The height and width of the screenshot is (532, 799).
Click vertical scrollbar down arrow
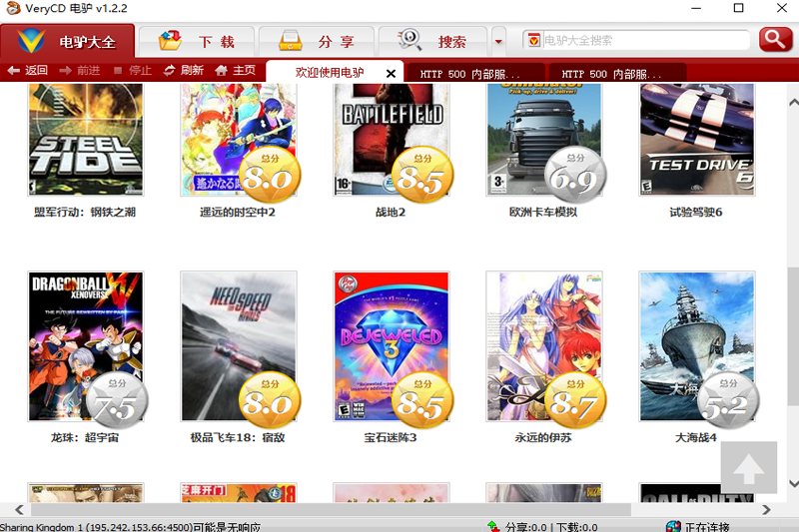click(793, 483)
